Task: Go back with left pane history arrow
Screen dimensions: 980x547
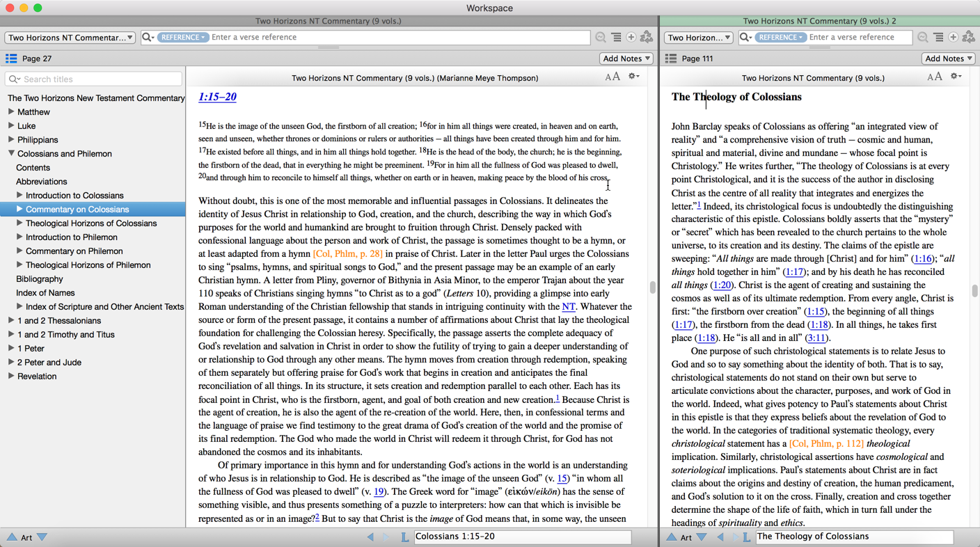Action: coord(370,537)
